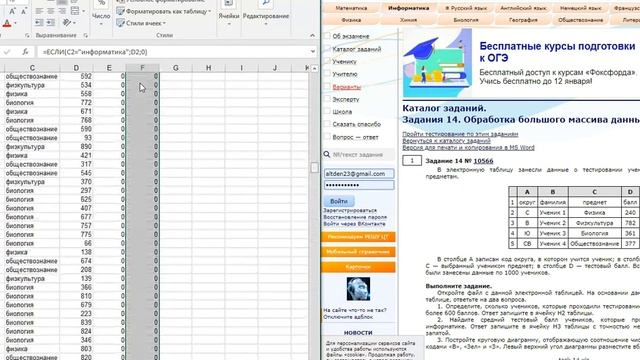Open the Химия subject tab
Viewport: 640px width, 360px height.
tap(408, 20)
